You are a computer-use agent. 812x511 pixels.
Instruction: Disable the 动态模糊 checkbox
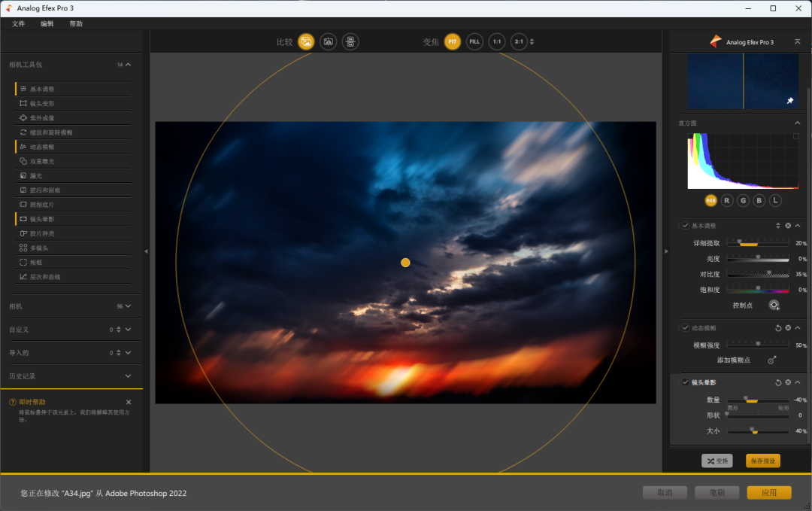(x=685, y=328)
